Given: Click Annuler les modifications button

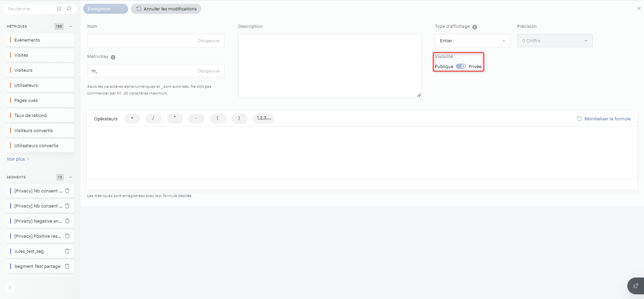Looking at the screenshot, I should pos(166,9).
